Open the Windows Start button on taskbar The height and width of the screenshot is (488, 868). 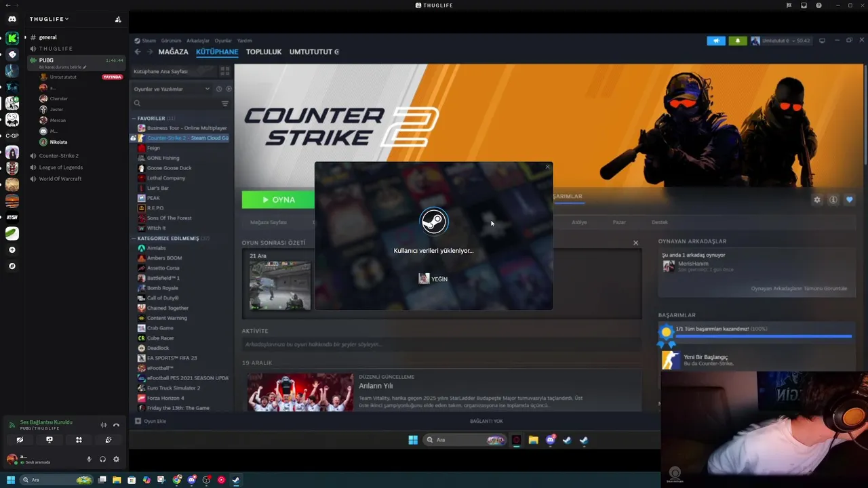pyautogui.click(x=11, y=480)
